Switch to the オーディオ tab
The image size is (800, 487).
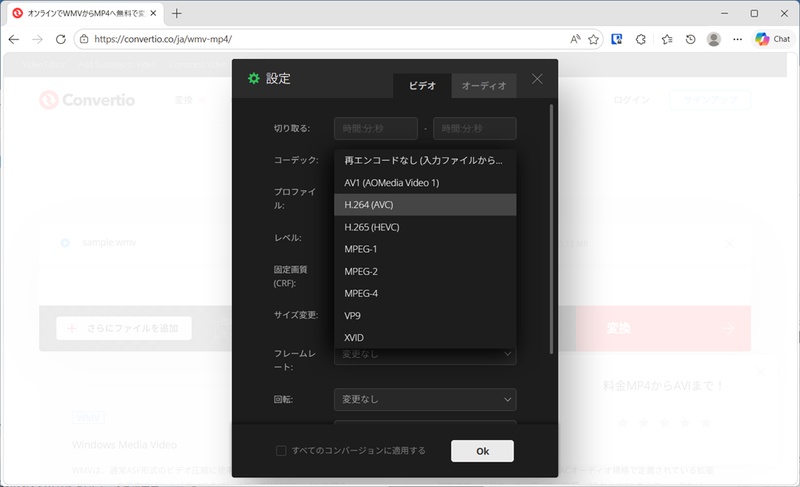click(x=484, y=86)
